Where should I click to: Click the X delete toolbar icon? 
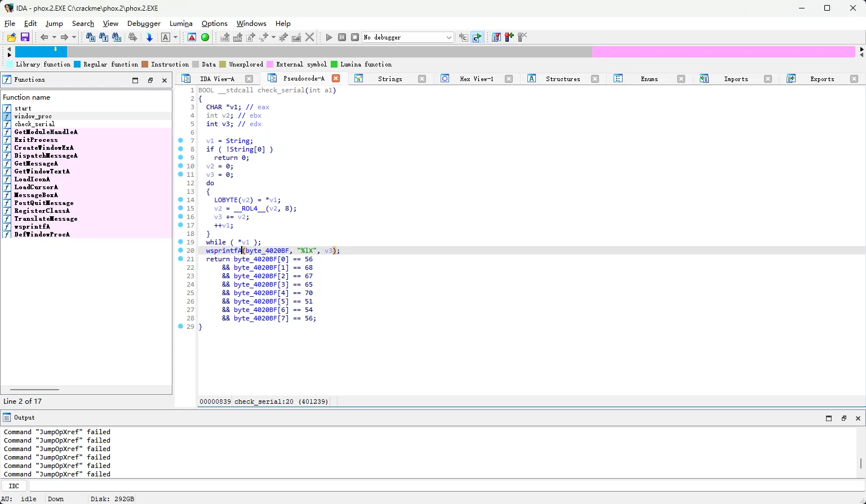pyautogui.click(x=310, y=37)
